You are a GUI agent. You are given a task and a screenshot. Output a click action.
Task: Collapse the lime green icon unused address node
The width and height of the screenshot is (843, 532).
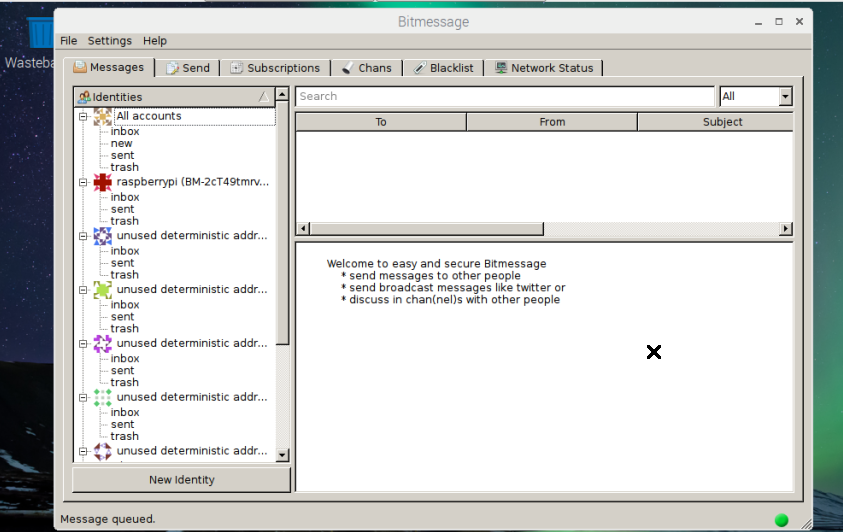tap(83, 290)
